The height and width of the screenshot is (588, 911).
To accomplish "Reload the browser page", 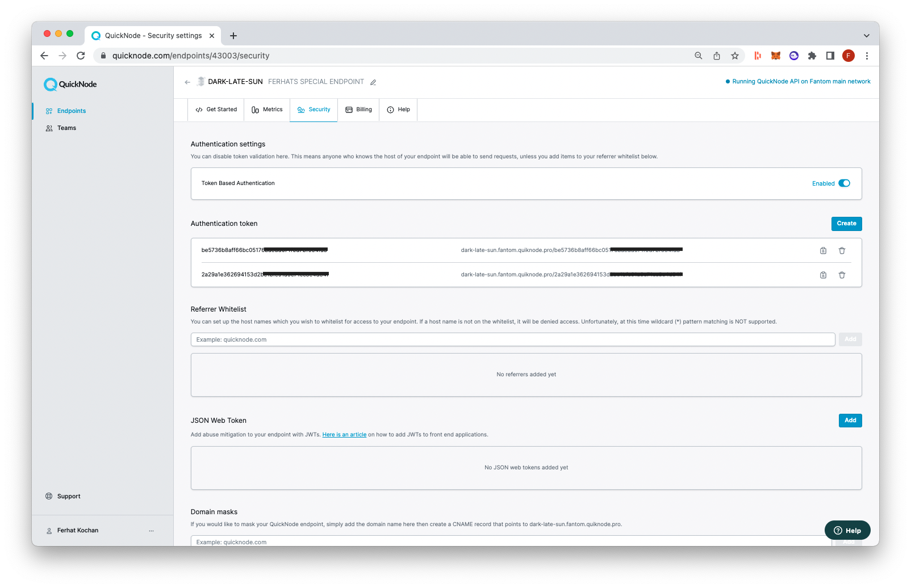I will click(x=81, y=56).
